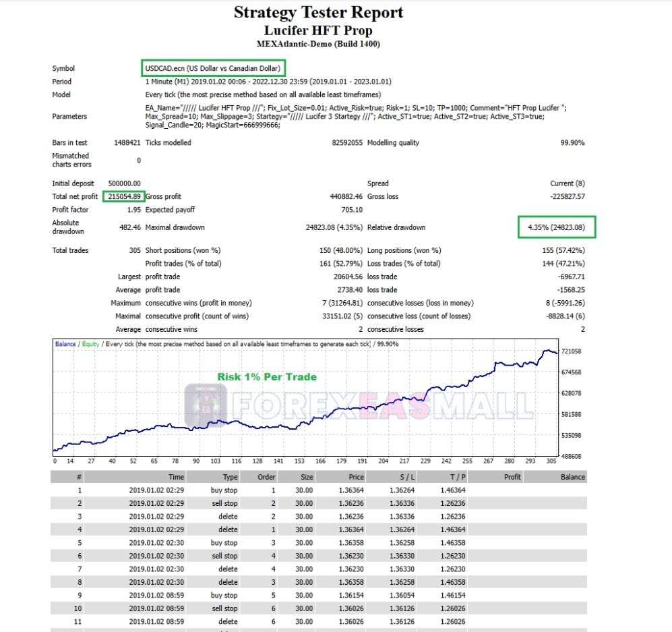Select the Short positions value 150 (48.00%)
672x632 pixels.
341,250
